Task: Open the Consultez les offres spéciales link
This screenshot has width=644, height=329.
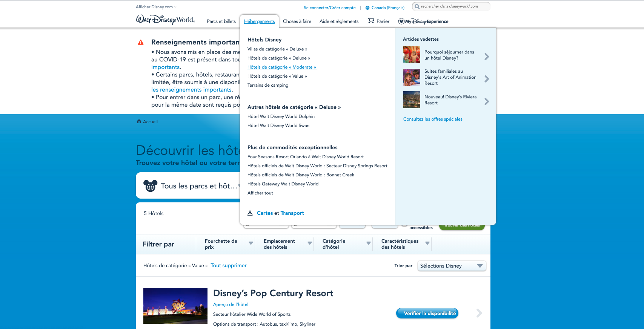Action: 433,119
